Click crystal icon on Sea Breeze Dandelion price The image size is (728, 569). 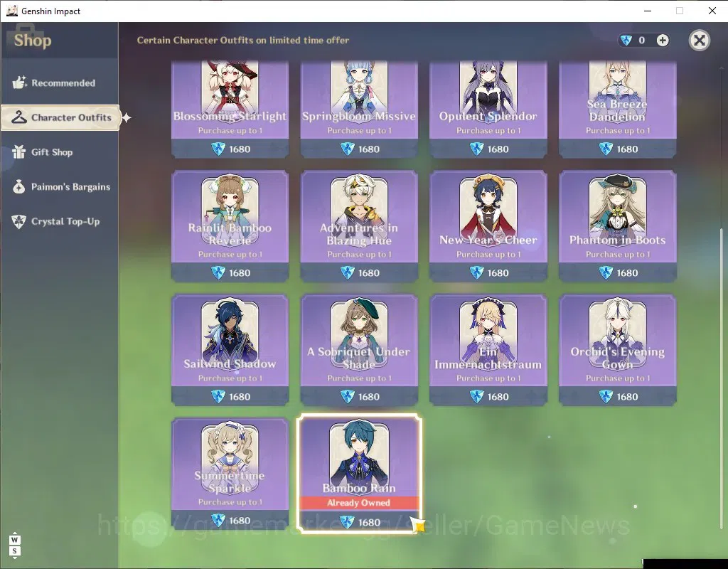click(606, 149)
